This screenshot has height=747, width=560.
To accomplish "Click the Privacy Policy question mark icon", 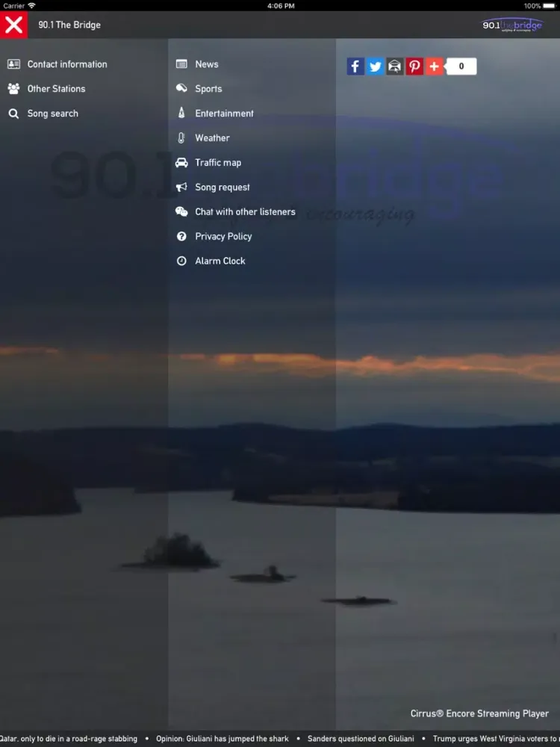I will coord(181,236).
